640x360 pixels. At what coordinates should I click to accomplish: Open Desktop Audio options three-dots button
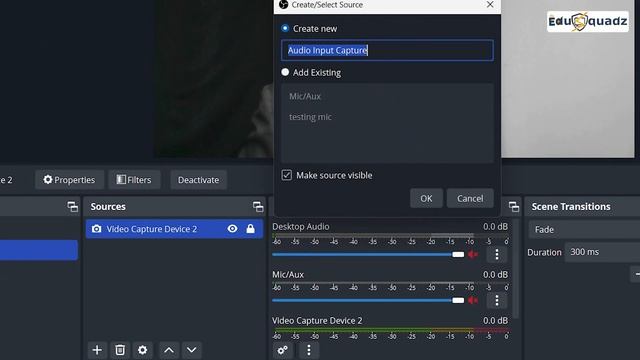pyautogui.click(x=497, y=254)
